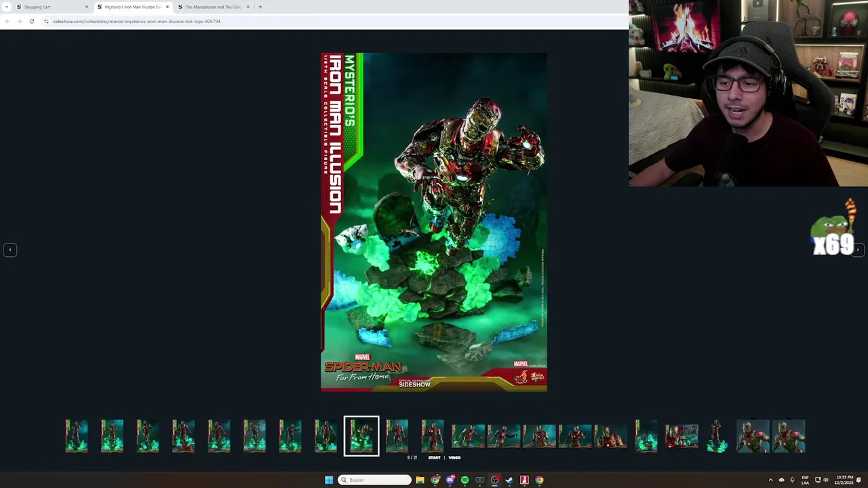Open Steam from the taskbar
The width and height of the screenshot is (868, 488).
coord(509,480)
